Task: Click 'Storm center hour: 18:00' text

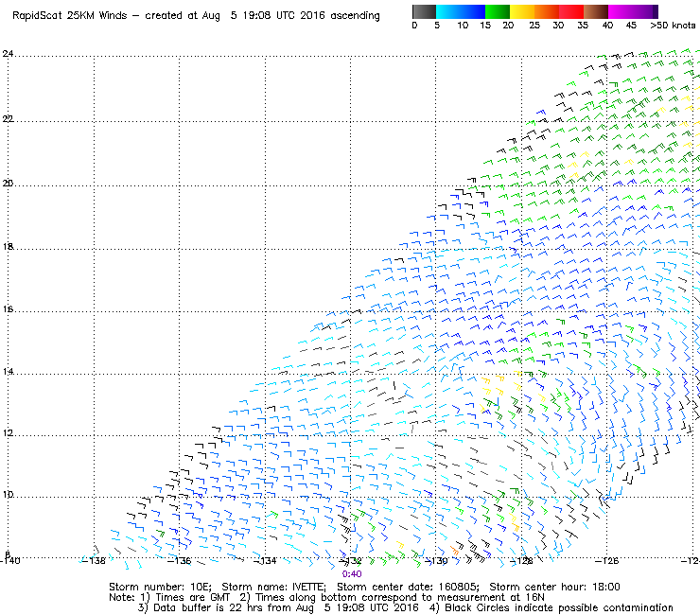Action: [554, 587]
